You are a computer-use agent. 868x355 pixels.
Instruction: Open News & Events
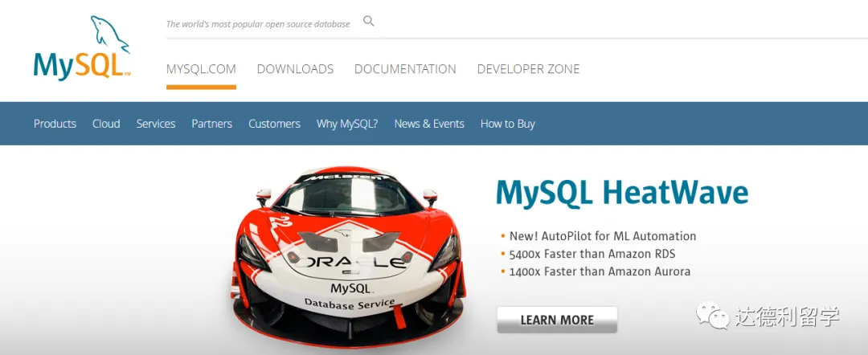click(429, 124)
